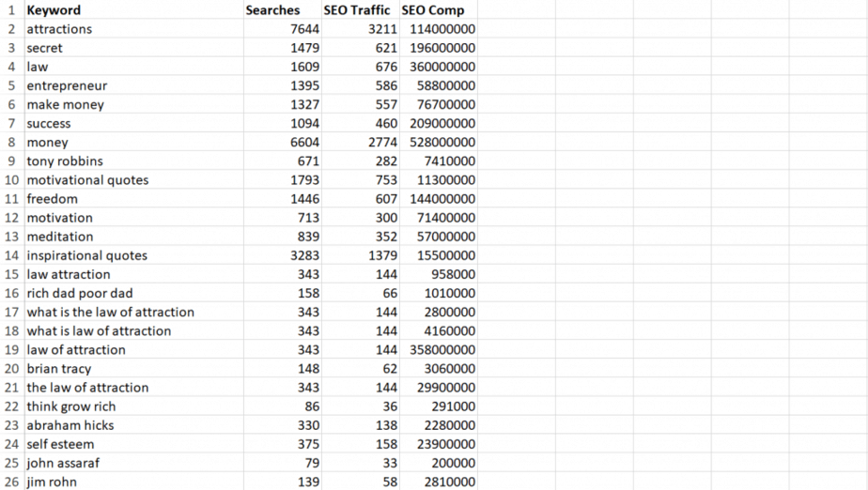Screen dimensions: 868x490
Task: Select the 'jim rohn' cell
Action: click(134, 482)
